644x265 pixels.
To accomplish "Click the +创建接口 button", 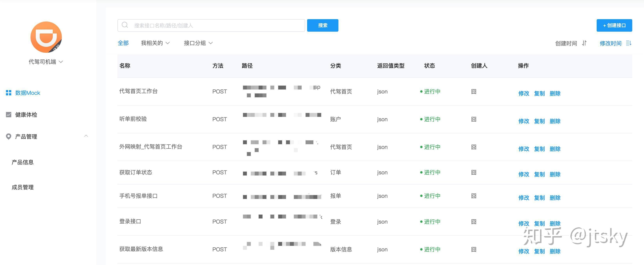I will [614, 25].
